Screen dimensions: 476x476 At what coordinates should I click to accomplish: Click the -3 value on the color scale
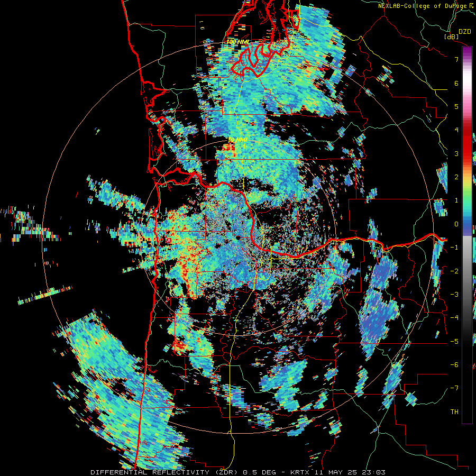click(x=454, y=294)
